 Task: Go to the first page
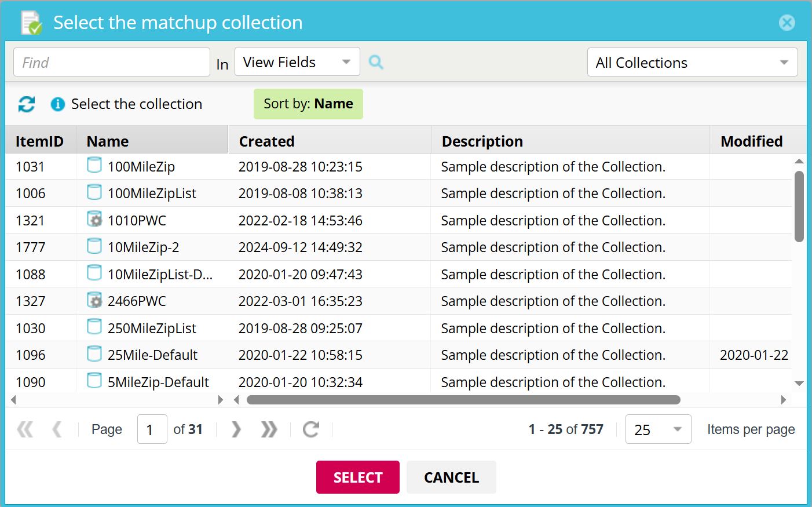pos(25,429)
